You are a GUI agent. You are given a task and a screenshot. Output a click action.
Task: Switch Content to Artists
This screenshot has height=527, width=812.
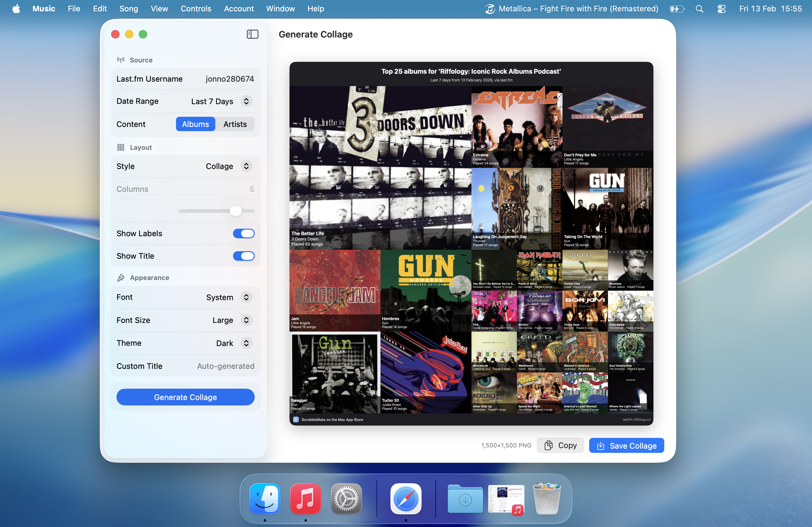[235, 124]
